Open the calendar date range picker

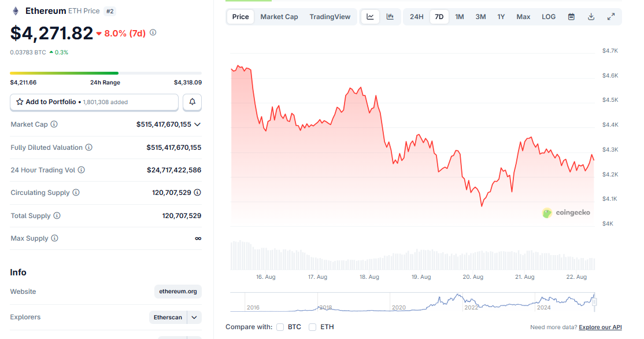tap(571, 17)
